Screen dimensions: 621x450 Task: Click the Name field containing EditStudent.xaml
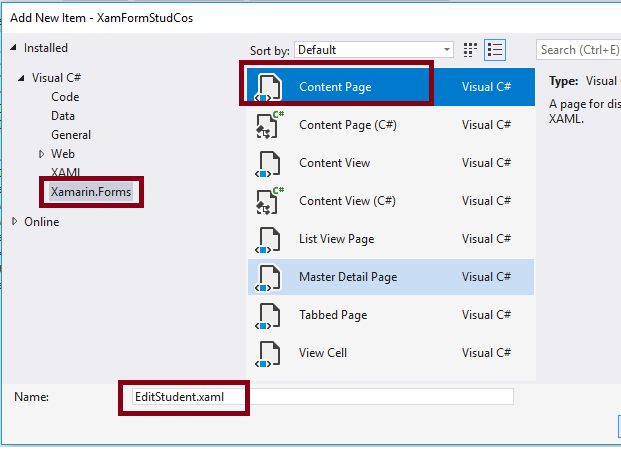320,396
